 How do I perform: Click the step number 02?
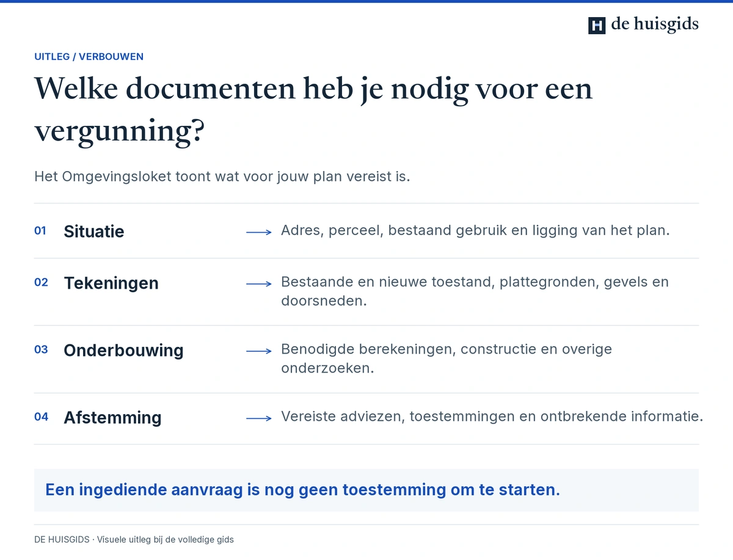click(x=41, y=283)
